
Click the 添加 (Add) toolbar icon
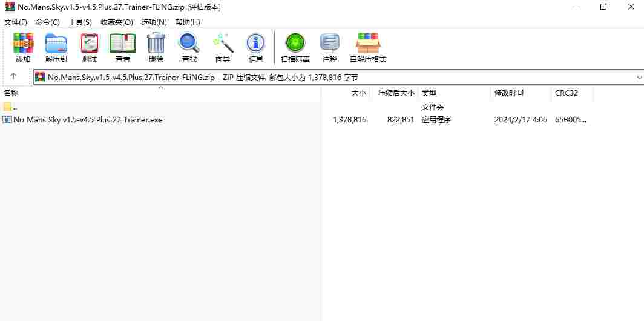pyautogui.click(x=23, y=43)
